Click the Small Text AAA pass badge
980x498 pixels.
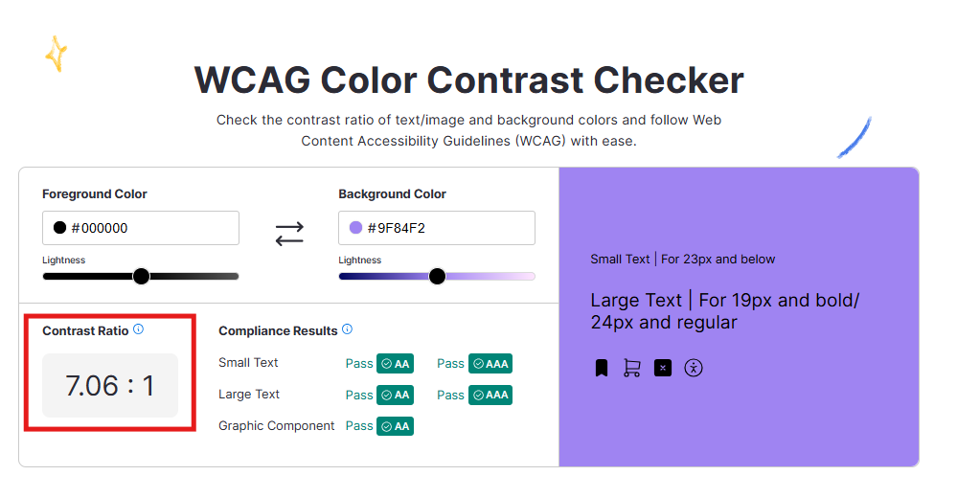coord(490,364)
